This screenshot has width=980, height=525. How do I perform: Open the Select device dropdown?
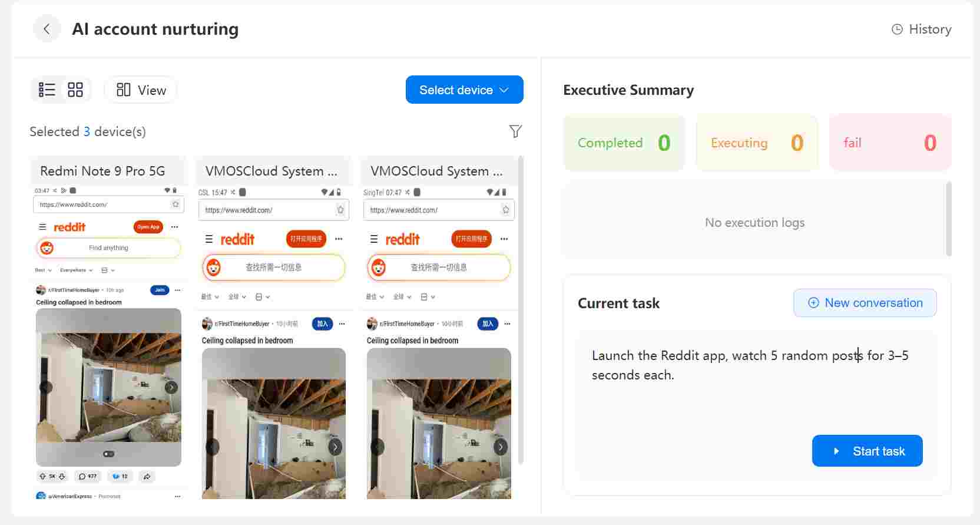[464, 90]
